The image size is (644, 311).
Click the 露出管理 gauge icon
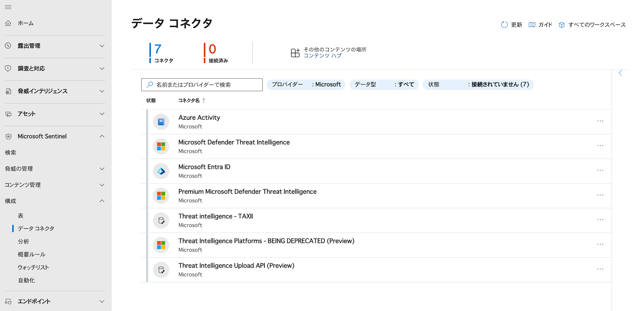pyautogui.click(x=8, y=46)
